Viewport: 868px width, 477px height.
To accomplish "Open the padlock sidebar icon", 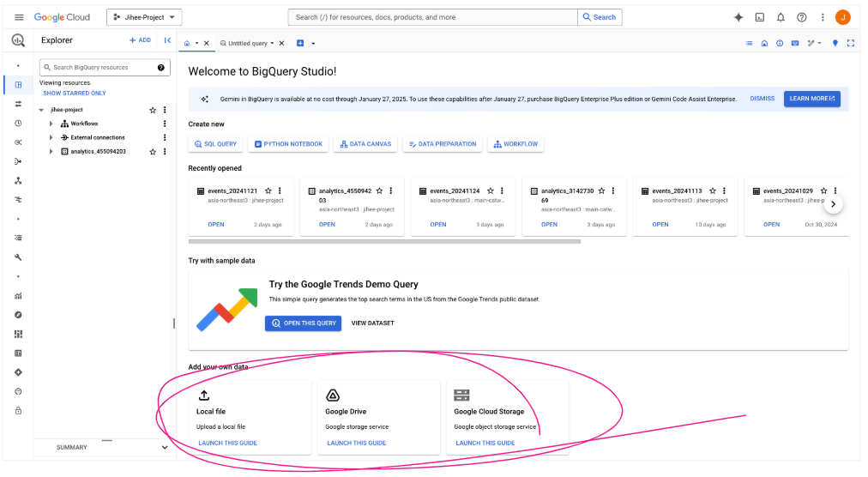I will click(18, 411).
